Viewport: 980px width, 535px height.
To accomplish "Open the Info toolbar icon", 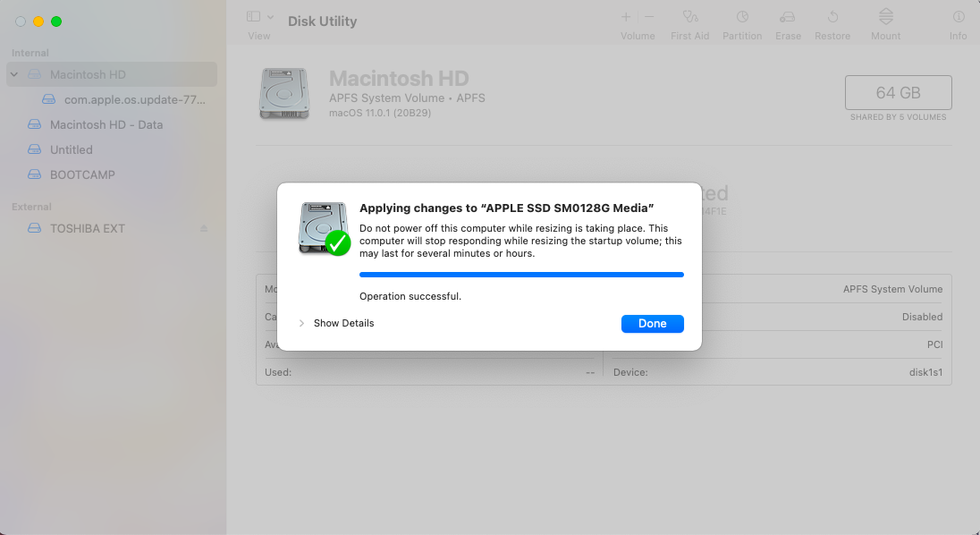I will pos(959,17).
